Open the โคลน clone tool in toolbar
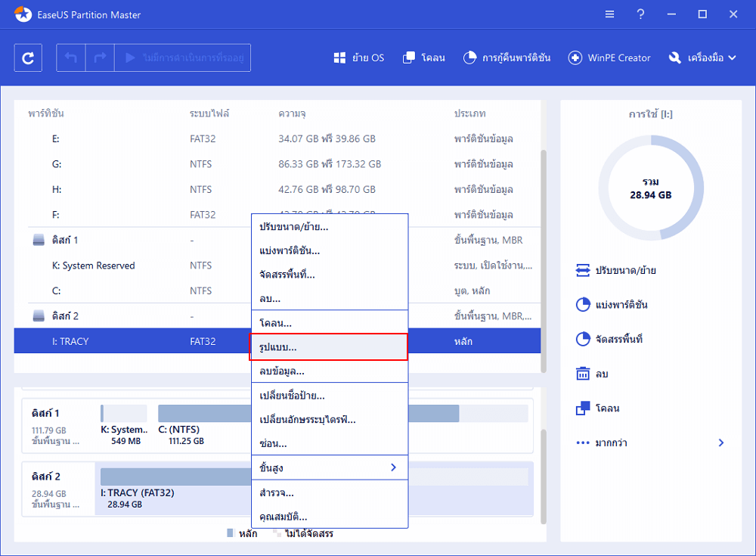 tap(424, 58)
